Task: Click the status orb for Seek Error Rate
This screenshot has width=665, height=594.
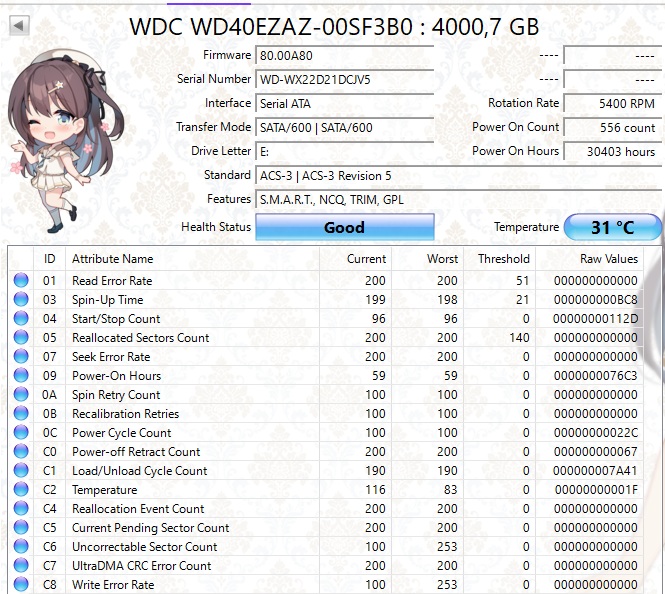Action: coord(21,356)
